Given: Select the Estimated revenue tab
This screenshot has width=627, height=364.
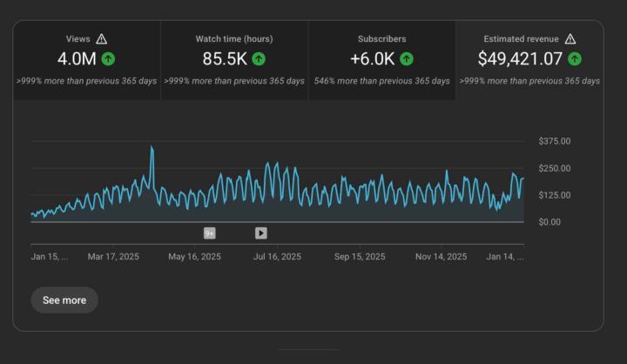Looking at the screenshot, I should pos(529,60).
